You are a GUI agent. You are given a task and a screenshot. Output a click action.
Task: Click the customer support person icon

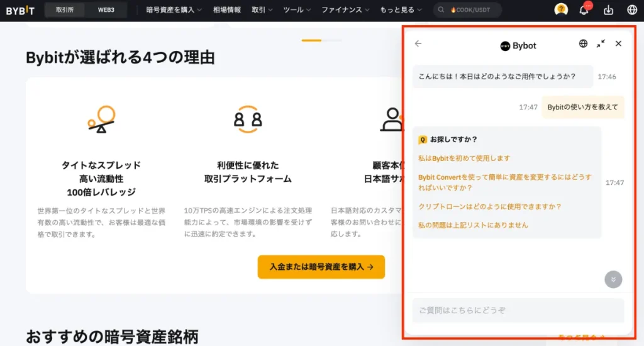(x=391, y=119)
